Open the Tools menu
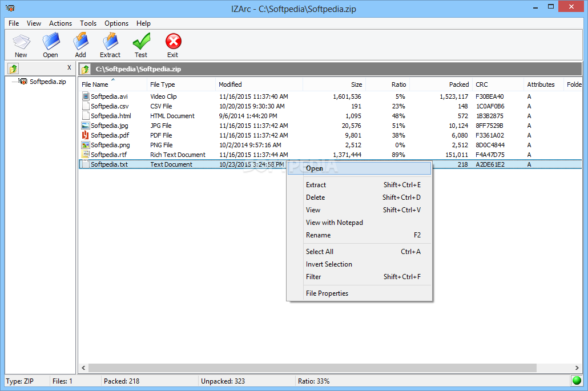 point(88,23)
